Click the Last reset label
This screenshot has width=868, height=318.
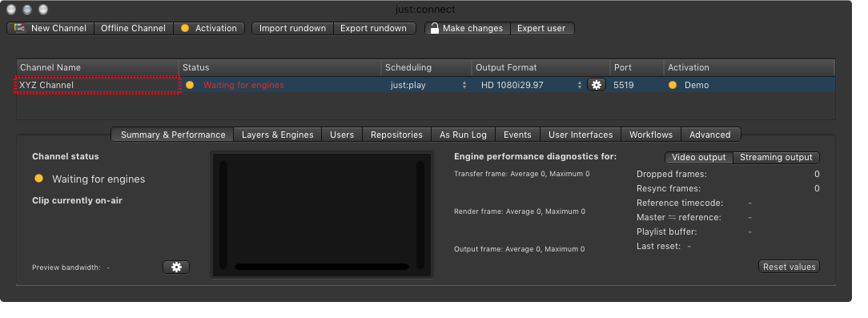(x=659, y=246)
